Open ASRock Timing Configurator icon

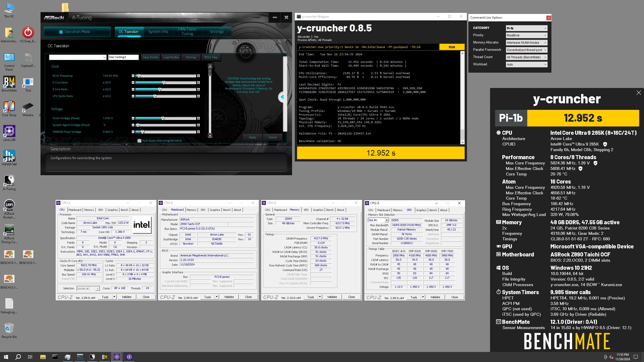pos(9,234)
